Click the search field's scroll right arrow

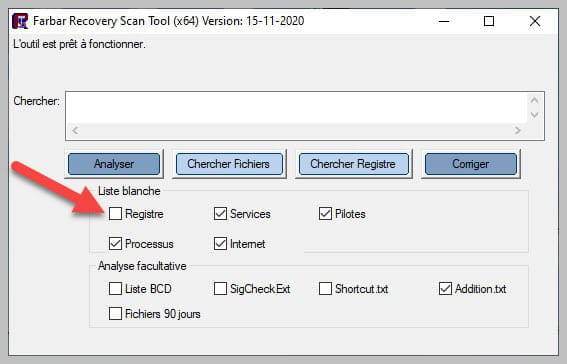(517, 130)
